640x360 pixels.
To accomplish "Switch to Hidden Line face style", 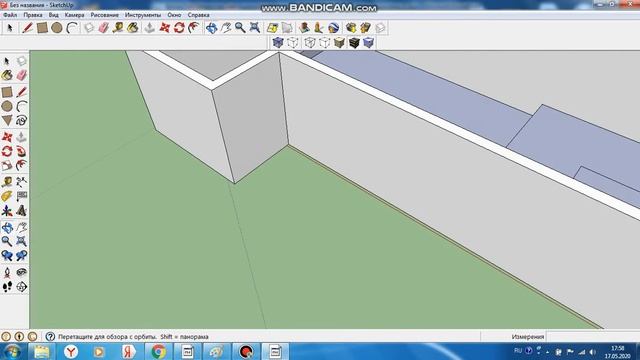I will (x=324, y=42).
